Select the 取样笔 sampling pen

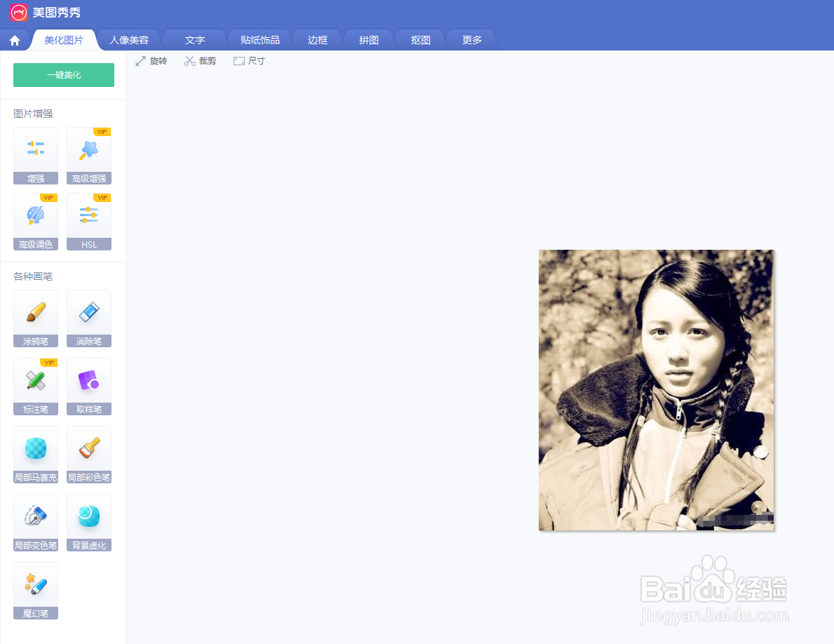coord(89,387)
